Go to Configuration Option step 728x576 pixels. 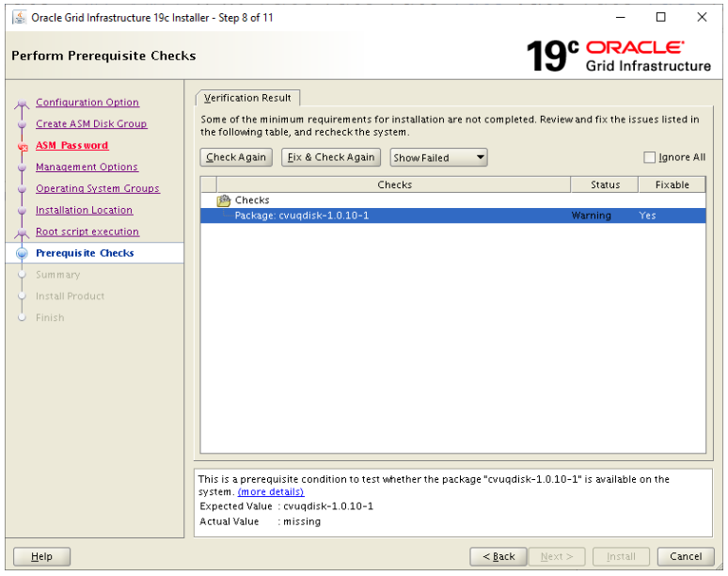(x=87, y=103)
